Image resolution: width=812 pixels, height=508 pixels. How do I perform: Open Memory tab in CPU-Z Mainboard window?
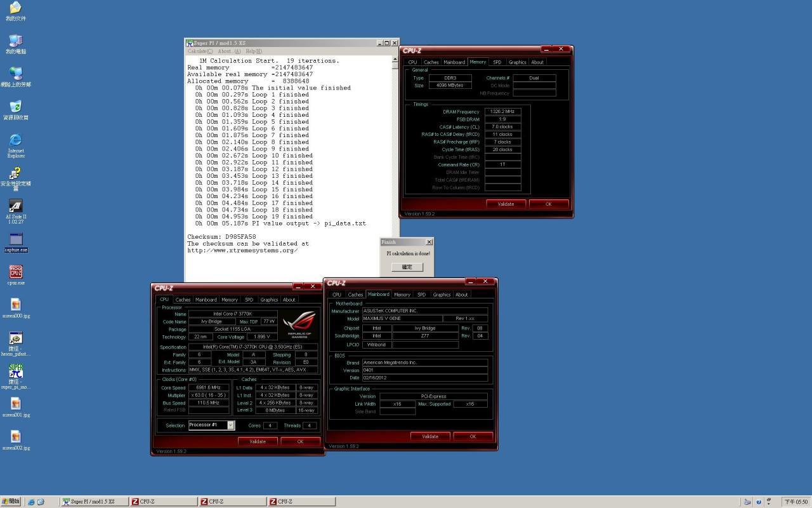(402, 295)
